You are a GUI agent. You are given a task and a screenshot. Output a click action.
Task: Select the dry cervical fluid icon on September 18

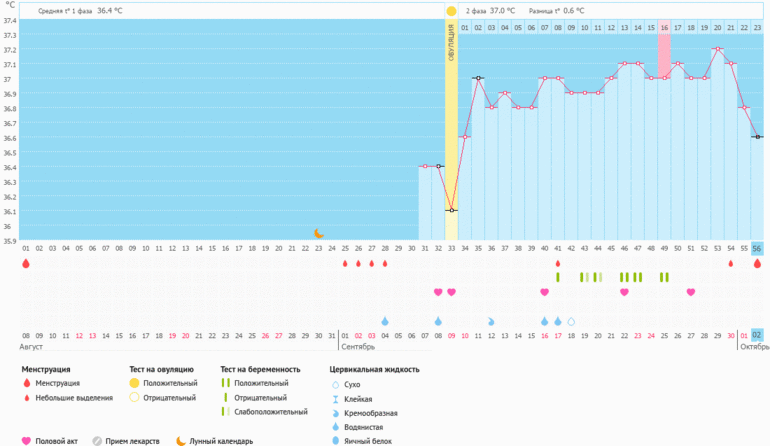571,322
